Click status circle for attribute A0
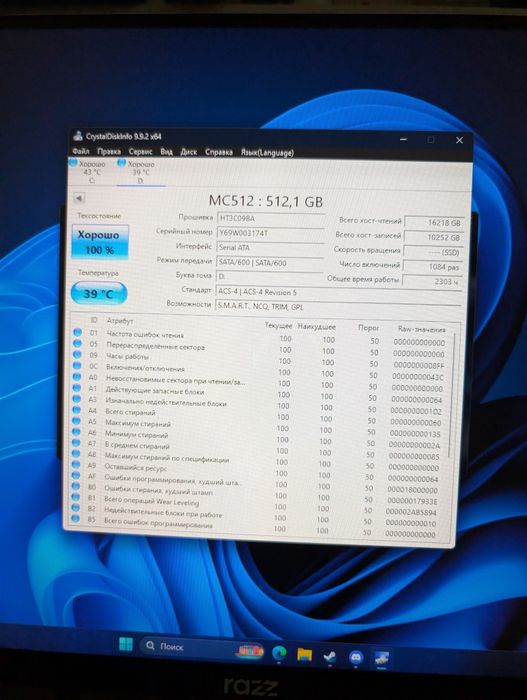527x700 pixels. point(77,377)
